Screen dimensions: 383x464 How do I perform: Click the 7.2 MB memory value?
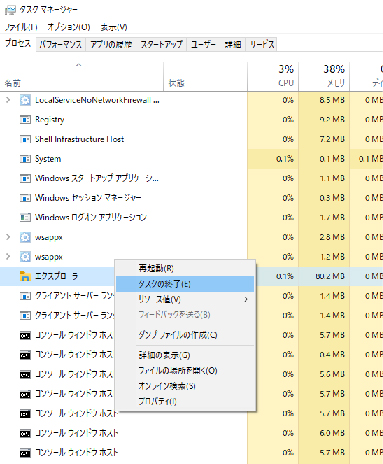[332, 139]
